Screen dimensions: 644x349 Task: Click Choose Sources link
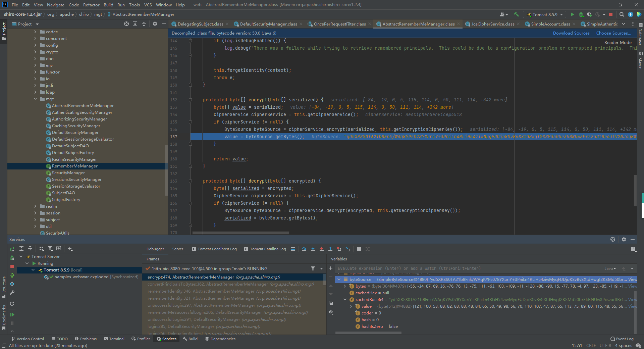613,33
